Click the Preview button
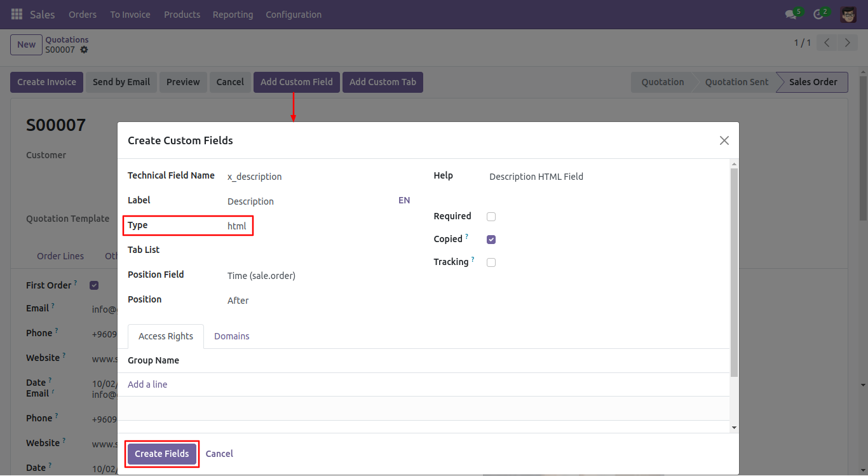 (x=183, y=82)
